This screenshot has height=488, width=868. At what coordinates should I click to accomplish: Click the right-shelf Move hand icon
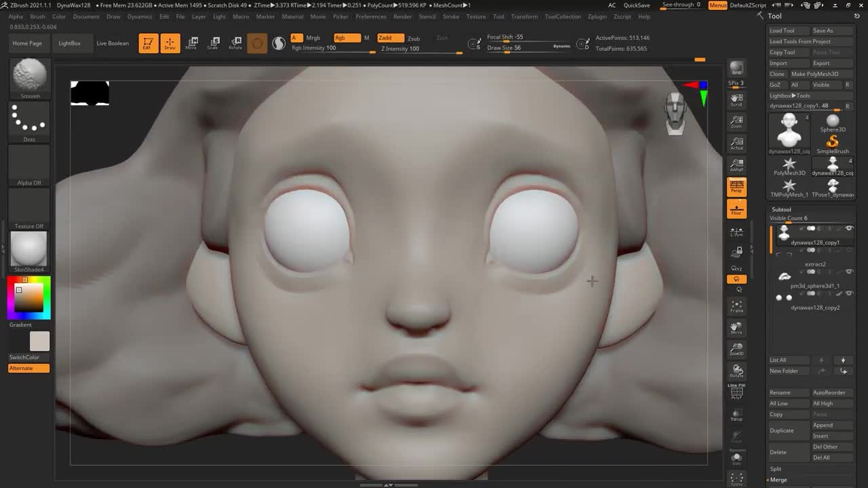pos(736,328)
